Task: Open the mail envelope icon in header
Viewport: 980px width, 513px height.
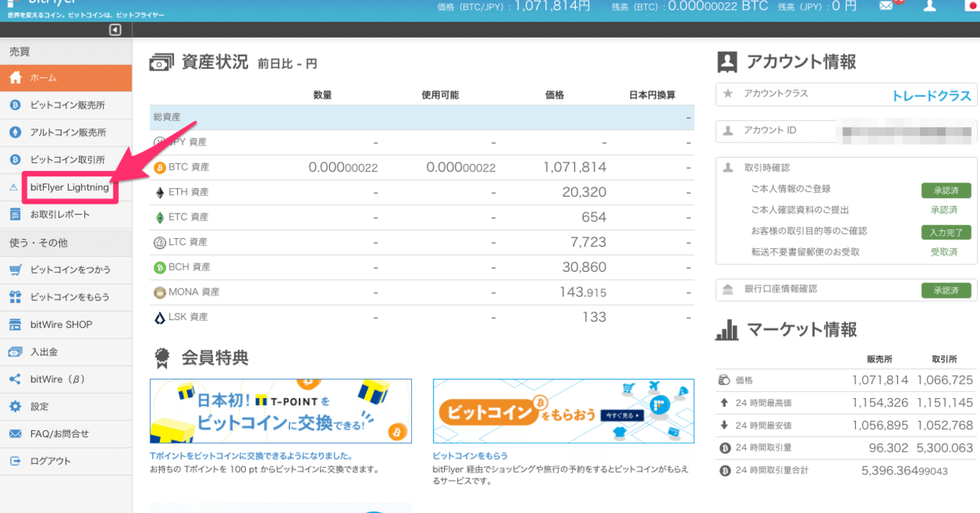Action: pyautogui.click(x=886, y=6)
